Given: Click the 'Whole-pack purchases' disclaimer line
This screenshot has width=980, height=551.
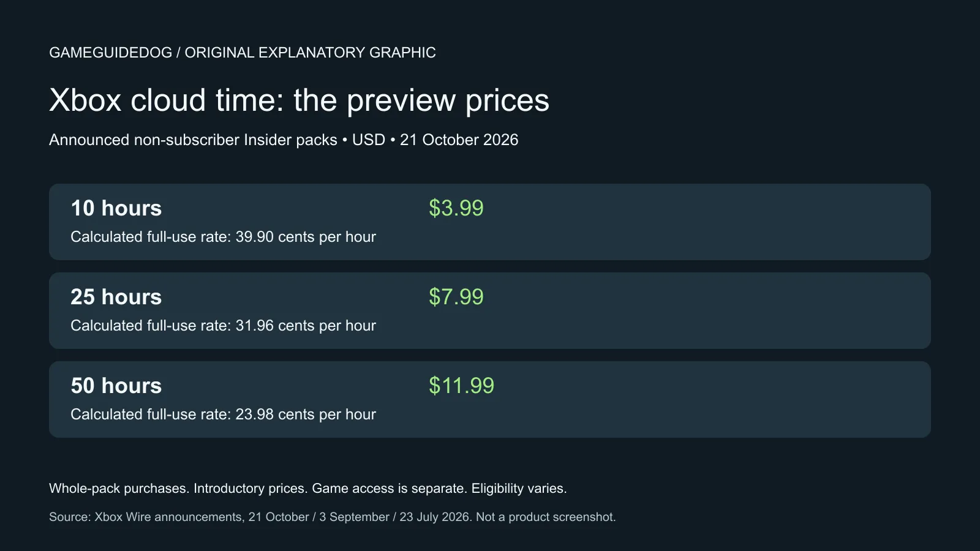Looking at the screenshot, I should point(308,489).
